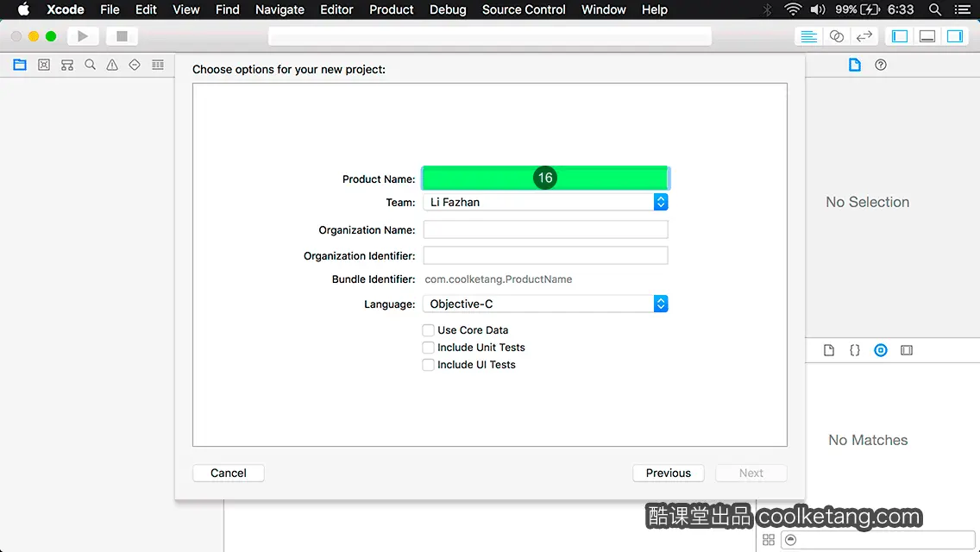This screenshot has width=980, height=552.
Task: Open the Product menu
Action: click(392, 9)
